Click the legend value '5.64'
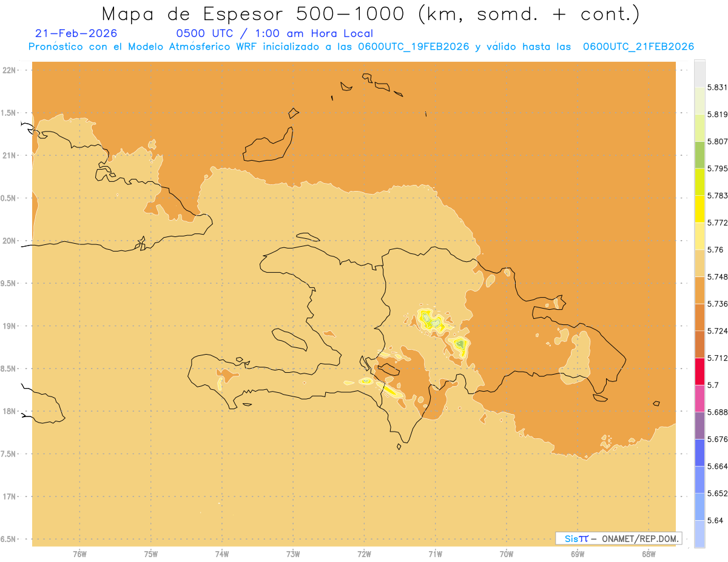Viewport: 728px width, 562px height. tap(715, 520)
